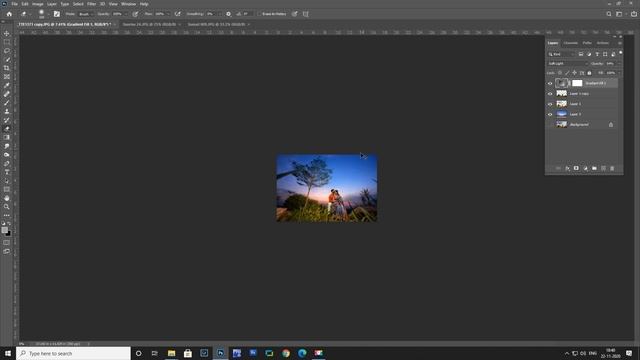Select the Gradient tool
The height and width of the screenshot is (360, 640).
tap(7, 137)
